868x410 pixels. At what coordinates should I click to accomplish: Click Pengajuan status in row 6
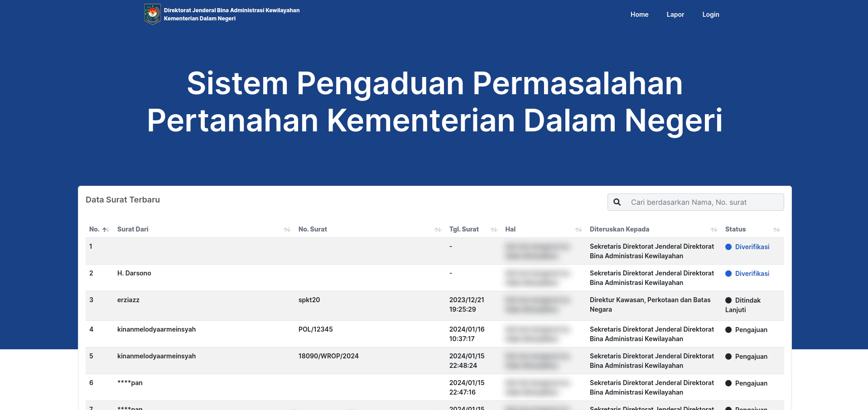pos(751,383)
